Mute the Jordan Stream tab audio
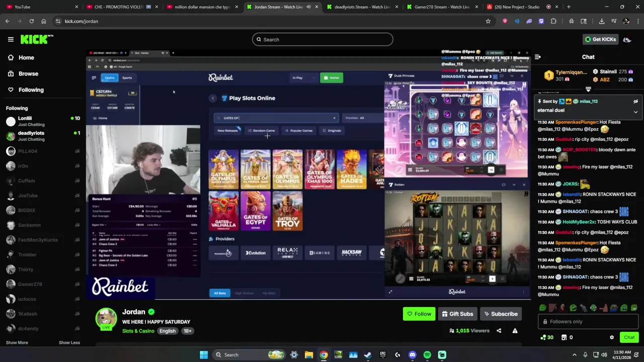Viewport: 644px width, 362px height. 308,7
